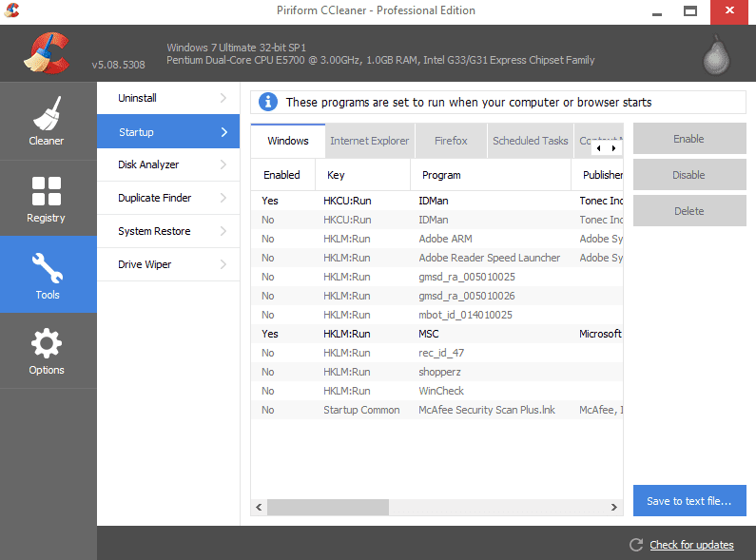Expand the Drive Wiper chevron

click(223, 264)
